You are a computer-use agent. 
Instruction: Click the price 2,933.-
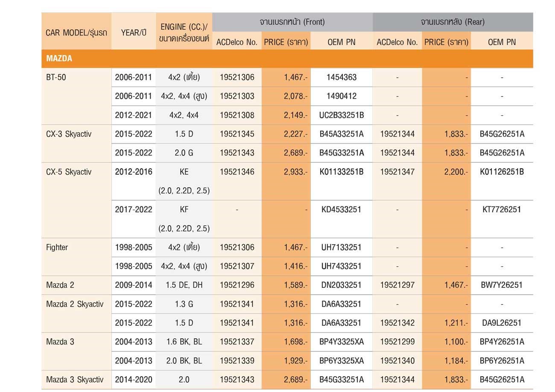pos(295,172)
